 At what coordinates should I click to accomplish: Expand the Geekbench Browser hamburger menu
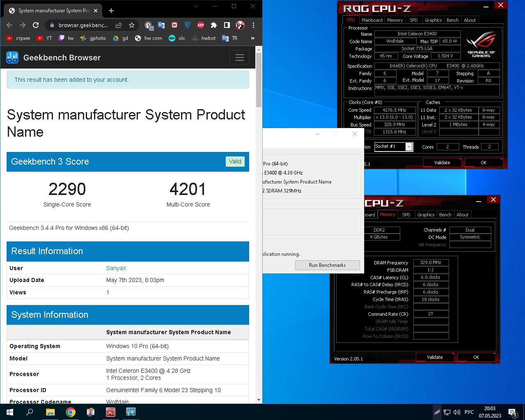click(x=240, y=57)
